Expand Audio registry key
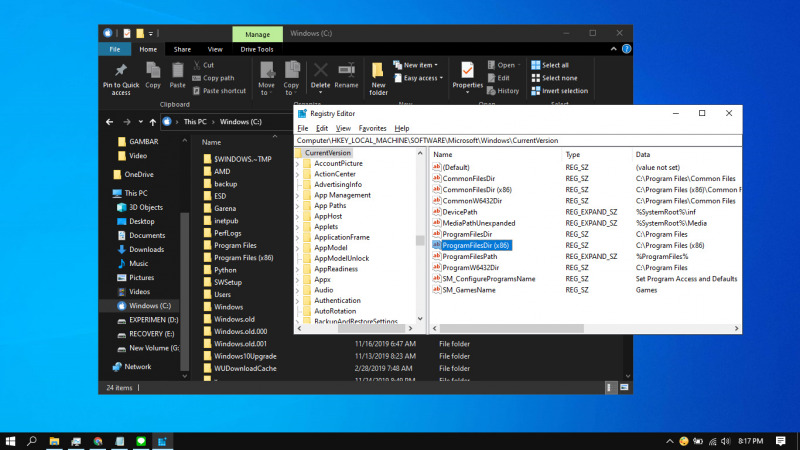This screenshot has height=450, width=800. tap(298, 290)
